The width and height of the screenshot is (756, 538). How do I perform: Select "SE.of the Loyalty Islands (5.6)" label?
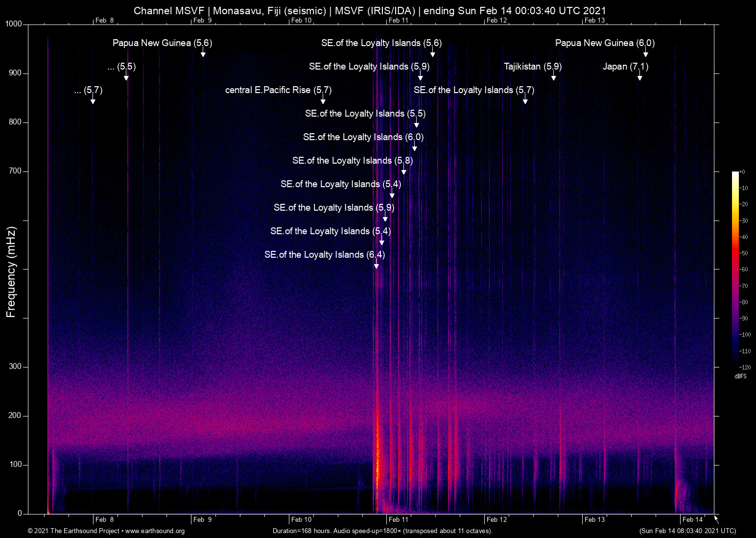(x=381, y=43)
